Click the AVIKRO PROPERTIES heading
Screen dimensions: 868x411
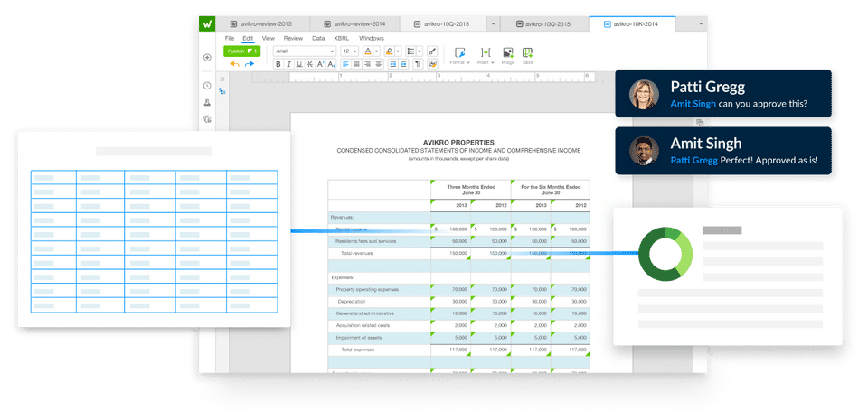click(x=458, y=142)
